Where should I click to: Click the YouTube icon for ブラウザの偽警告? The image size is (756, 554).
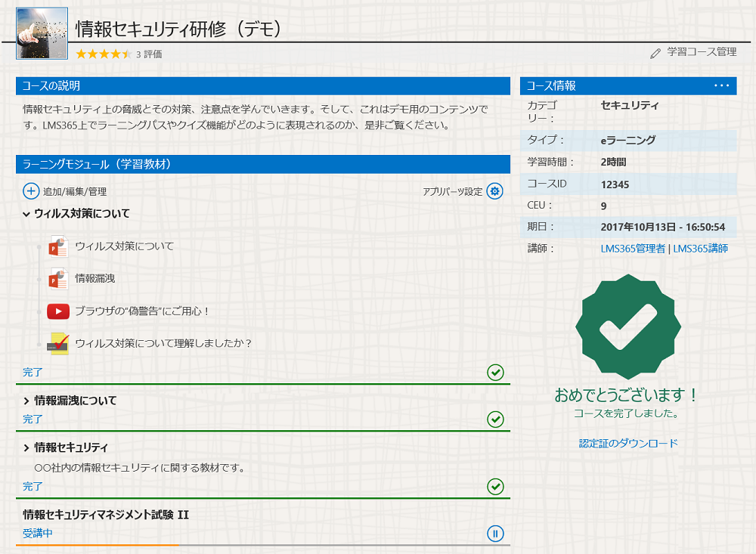coord(58,311)
